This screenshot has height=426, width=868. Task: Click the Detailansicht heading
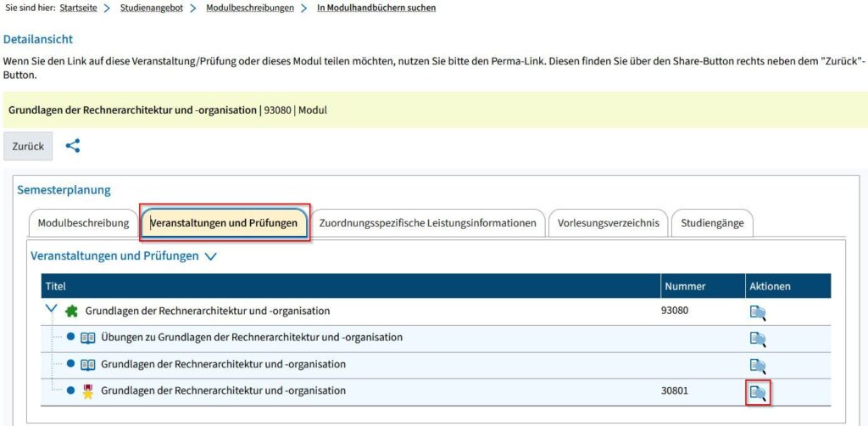coord(38,39)
